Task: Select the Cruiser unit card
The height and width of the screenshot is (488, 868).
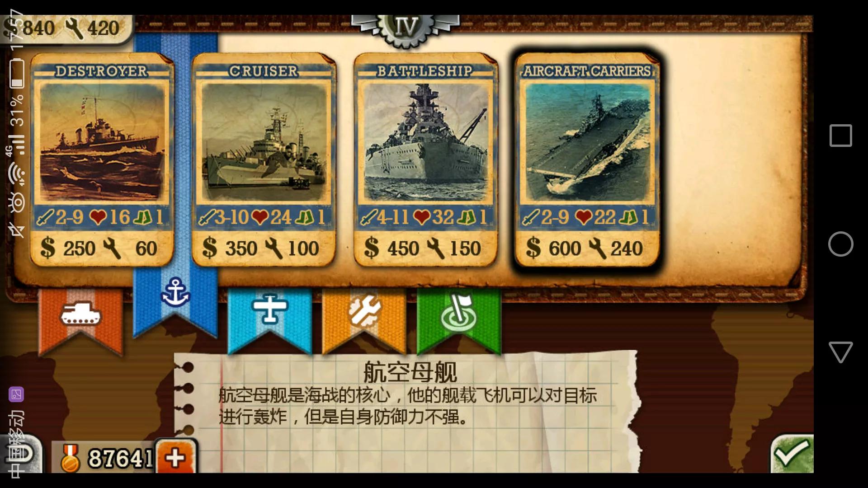Action: point(264,160)
